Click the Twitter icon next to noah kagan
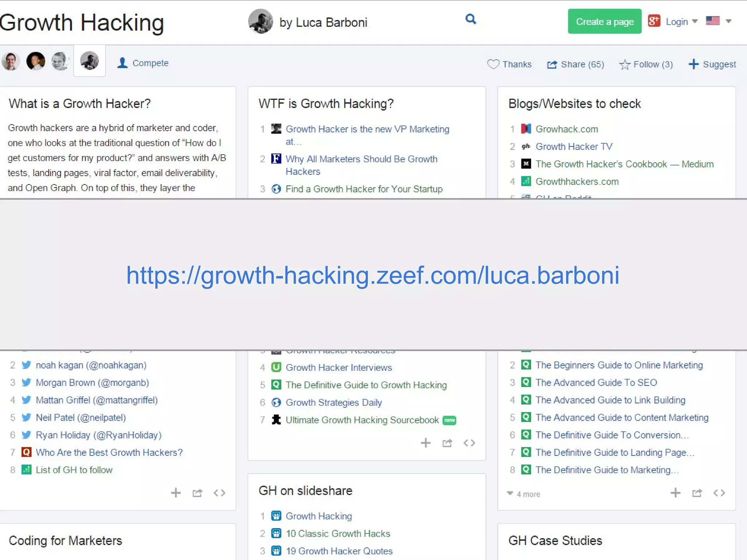 (26, 365)
